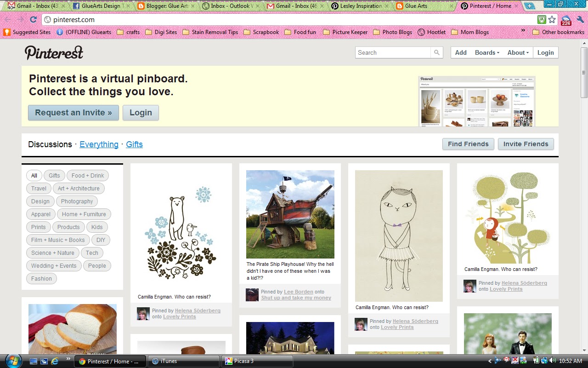The height and width of the screenshot is (368, 588).
Task: Open Shut up and take my money board
Action: click(296, 298)
